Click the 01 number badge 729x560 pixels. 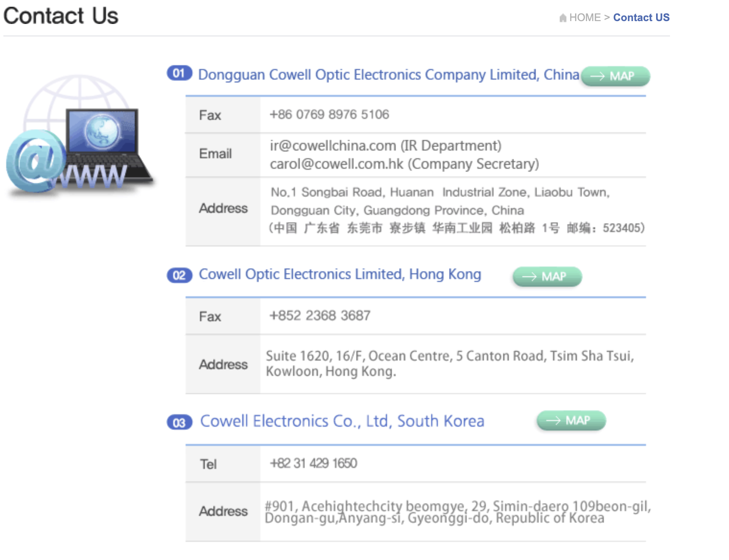click(x=179, y=73)
